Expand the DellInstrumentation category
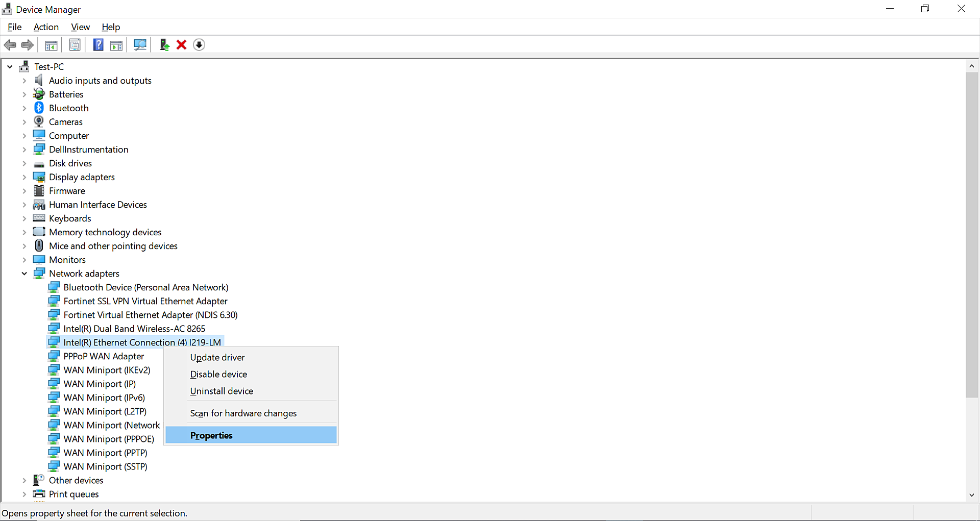Viewport: 980px width, 521px height. (x=24, y=150)
